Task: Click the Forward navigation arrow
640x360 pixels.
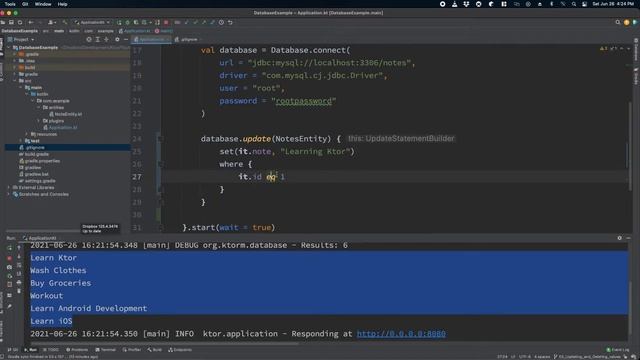Action: tap(40, 22)
